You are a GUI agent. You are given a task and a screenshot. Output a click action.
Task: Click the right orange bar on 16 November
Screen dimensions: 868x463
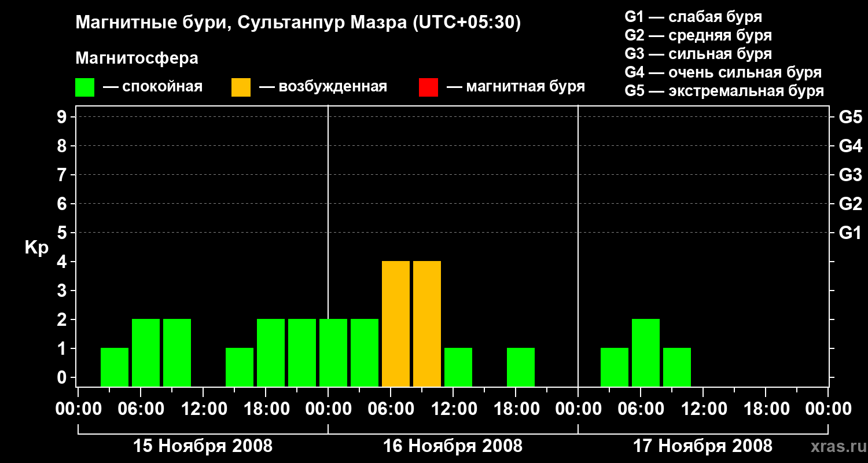point(427,324)
